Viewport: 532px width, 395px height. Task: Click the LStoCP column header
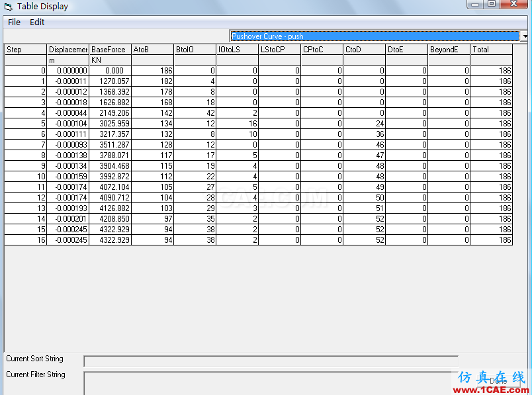tap(280, 50)
